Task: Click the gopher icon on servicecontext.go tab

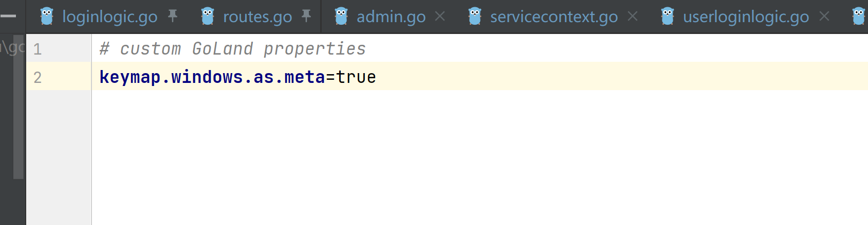Action: pos(475,16)
